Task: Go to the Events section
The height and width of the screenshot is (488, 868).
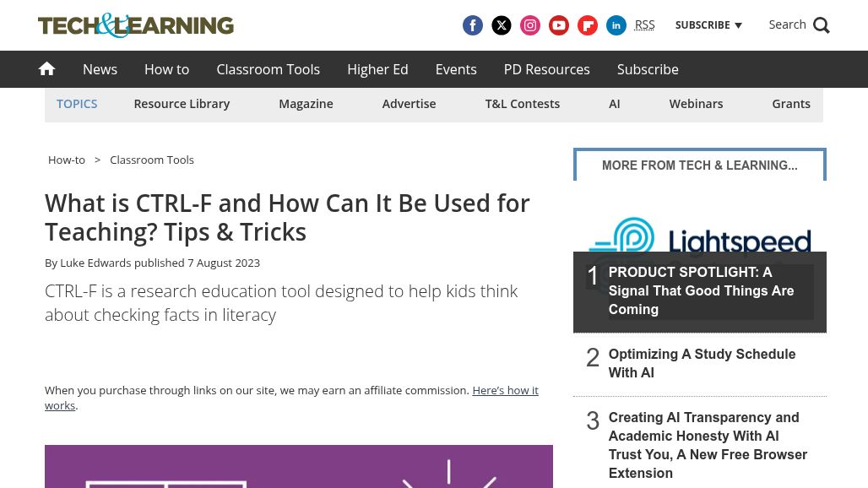Action: (456, 69)
